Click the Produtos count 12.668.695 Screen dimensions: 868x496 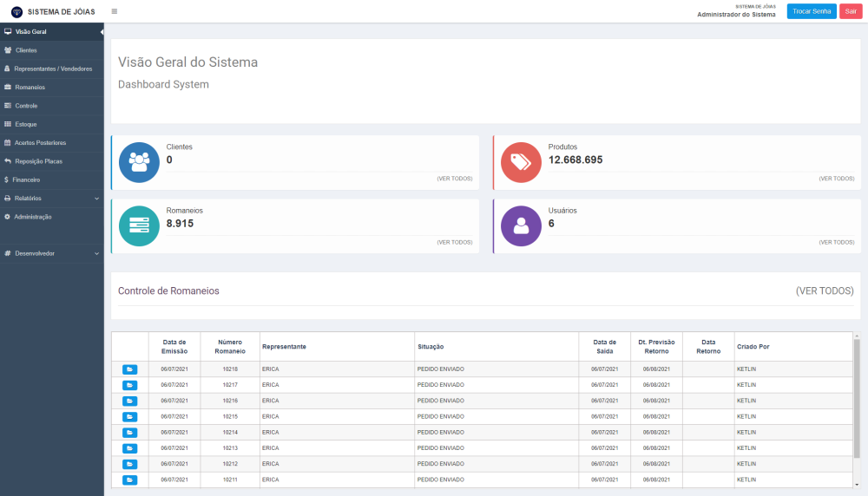pyautogui.click(x=575, y=160)
